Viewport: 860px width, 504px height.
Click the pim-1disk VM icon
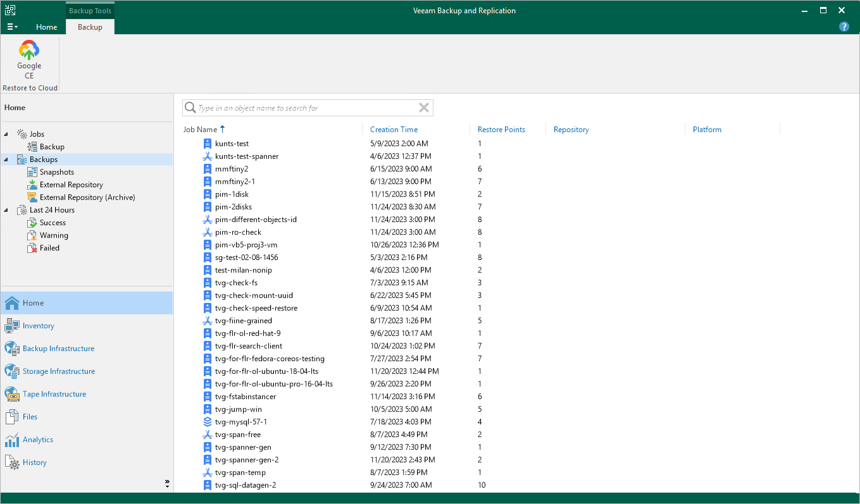(x=207, y=194)
